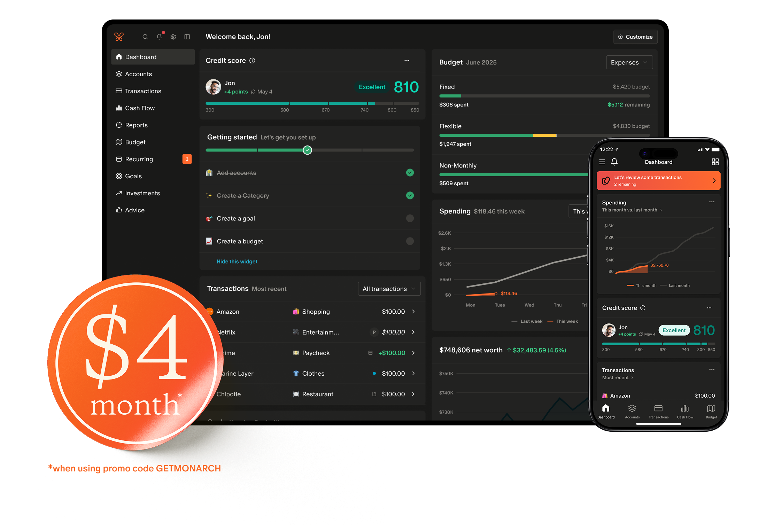The image size is (767, 532).
Task: Tap the phone grid layout icon
Action: (x=715, y=162)
